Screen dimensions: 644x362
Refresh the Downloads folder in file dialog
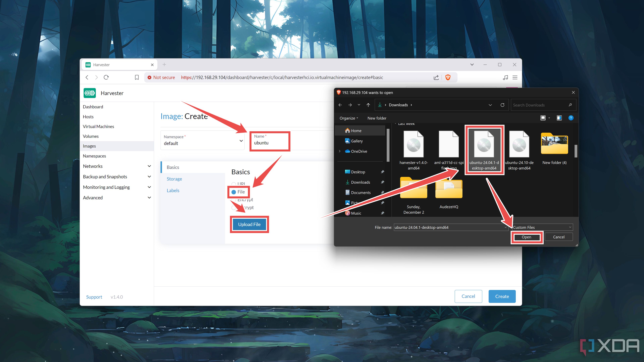(x=502, y=105)
